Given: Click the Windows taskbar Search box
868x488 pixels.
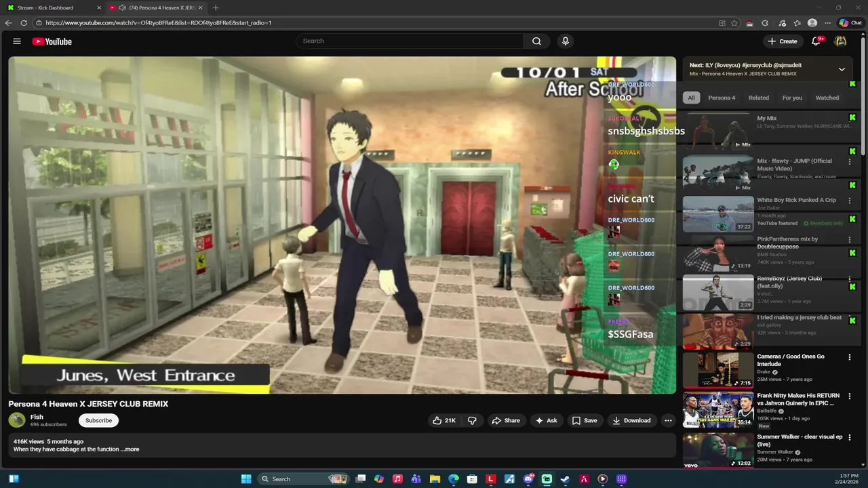Looking at the screenshot, I should click(x=303, y=479).
